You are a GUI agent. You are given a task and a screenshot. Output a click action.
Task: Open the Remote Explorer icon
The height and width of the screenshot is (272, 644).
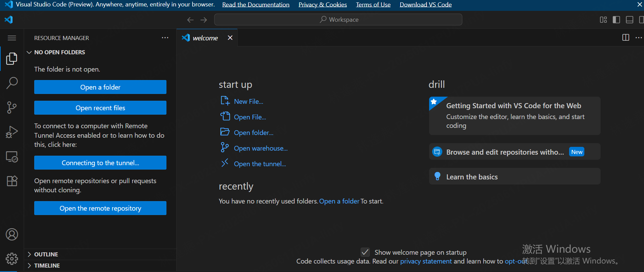pos(12,157)
